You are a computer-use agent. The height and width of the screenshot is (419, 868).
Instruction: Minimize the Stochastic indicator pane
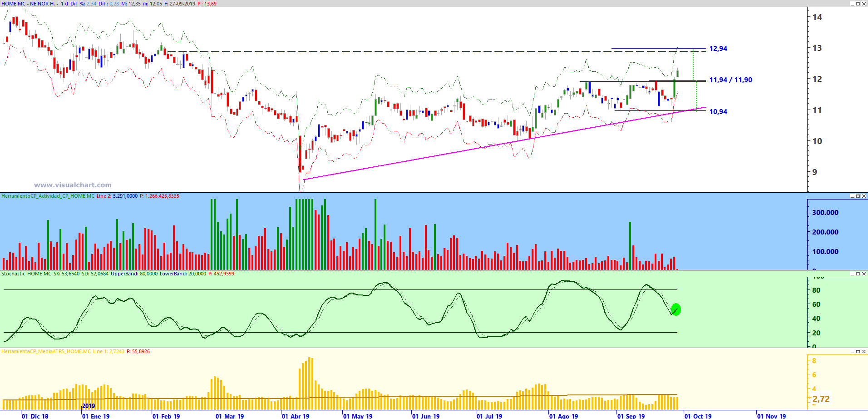[x=852, y=274]
